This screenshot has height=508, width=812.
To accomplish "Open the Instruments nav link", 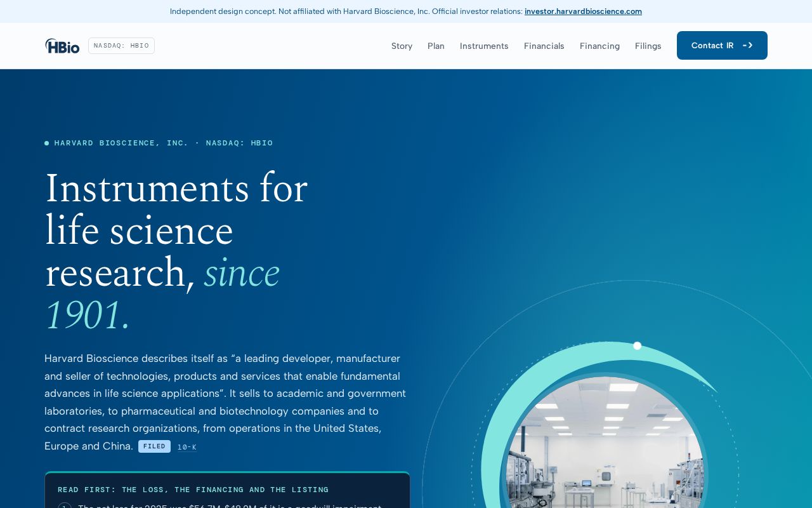I will (484, 46).
